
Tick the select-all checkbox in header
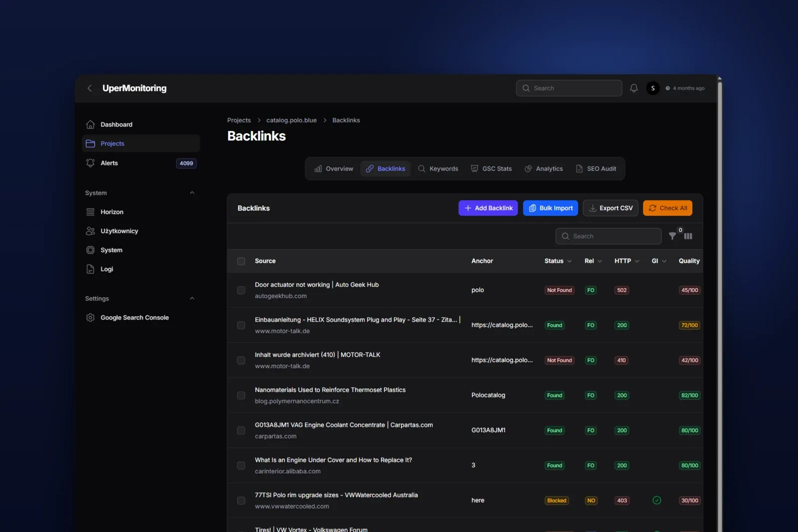[241, 261]
